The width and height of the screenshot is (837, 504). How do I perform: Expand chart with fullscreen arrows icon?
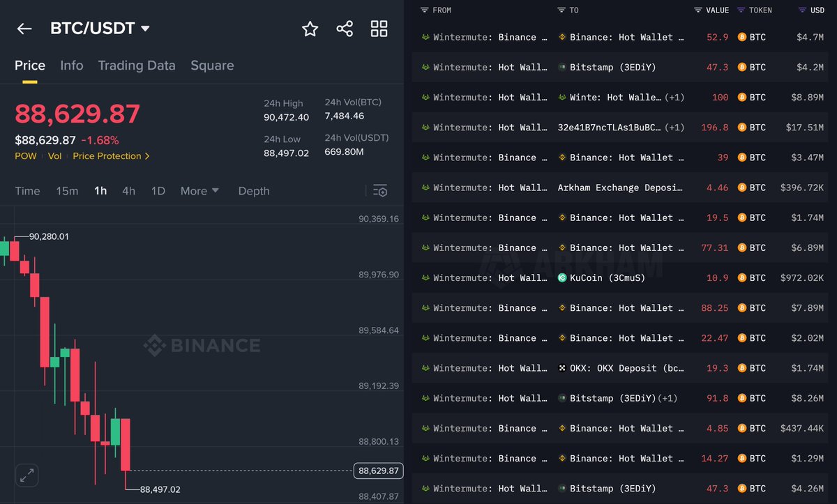coord(27,476)
